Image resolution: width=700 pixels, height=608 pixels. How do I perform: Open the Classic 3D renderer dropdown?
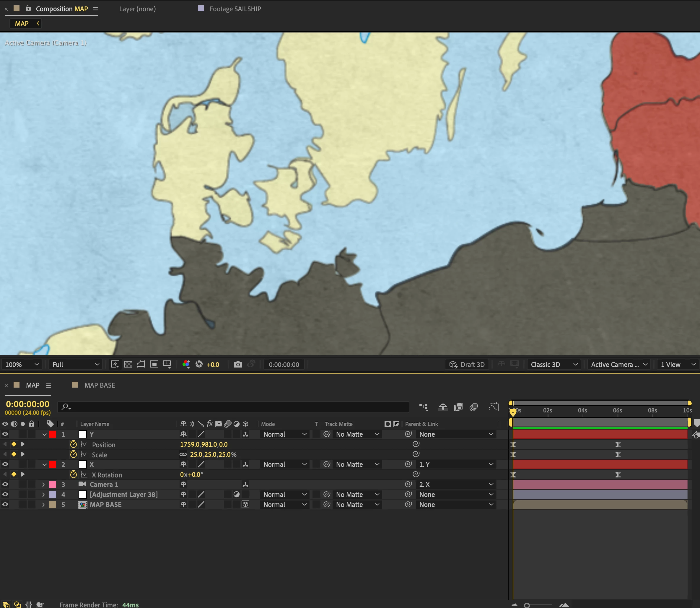click(x=554, y=364)
